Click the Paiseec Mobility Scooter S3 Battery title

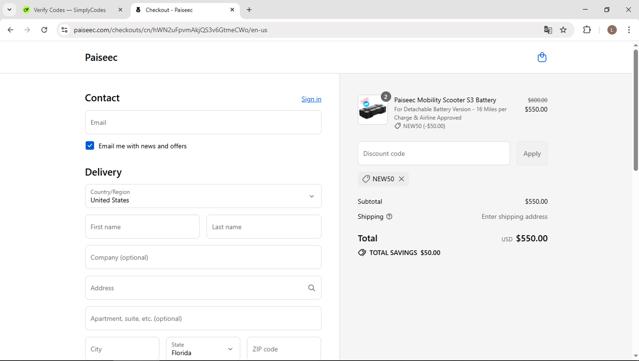point(445,100)
